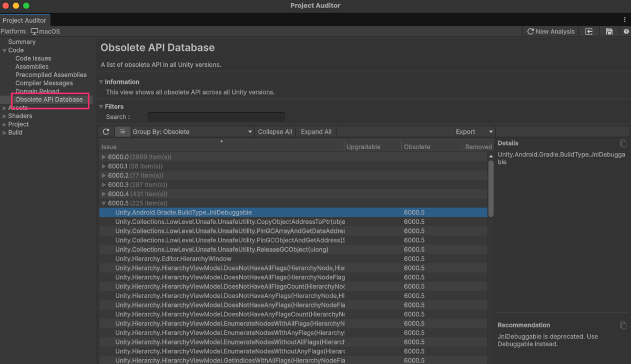Viewport: 631px width, 364px height.
Task: Click the vertical scrollbar of the issue list
Action: tap(491, 189)
